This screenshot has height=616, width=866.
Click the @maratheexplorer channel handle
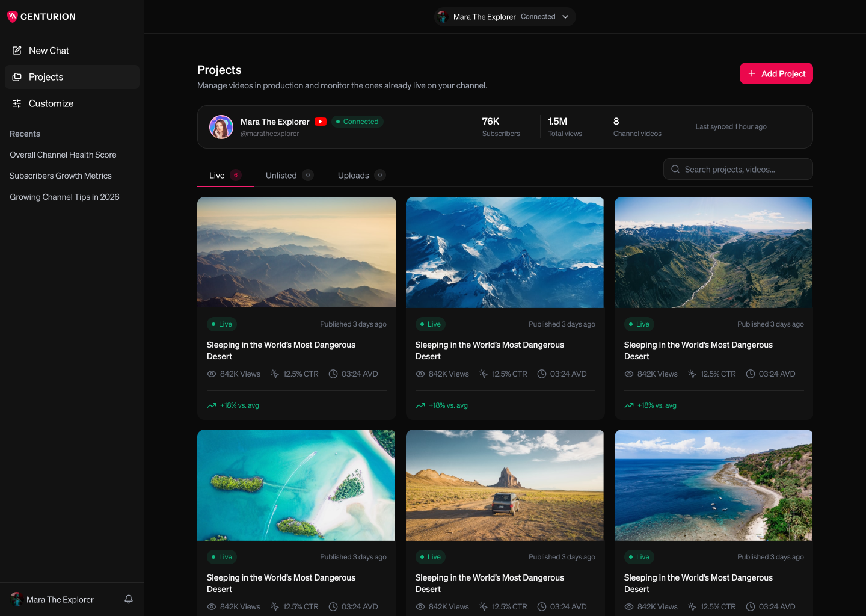pos(269,134)
